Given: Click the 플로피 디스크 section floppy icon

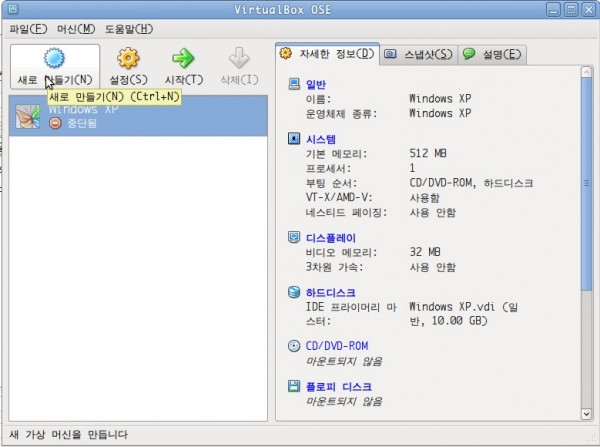Looking at the screenshot, I should 294,386.
